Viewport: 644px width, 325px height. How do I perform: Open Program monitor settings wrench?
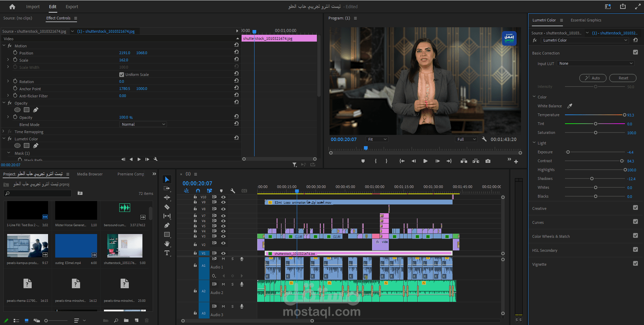(x=484, y=139)
